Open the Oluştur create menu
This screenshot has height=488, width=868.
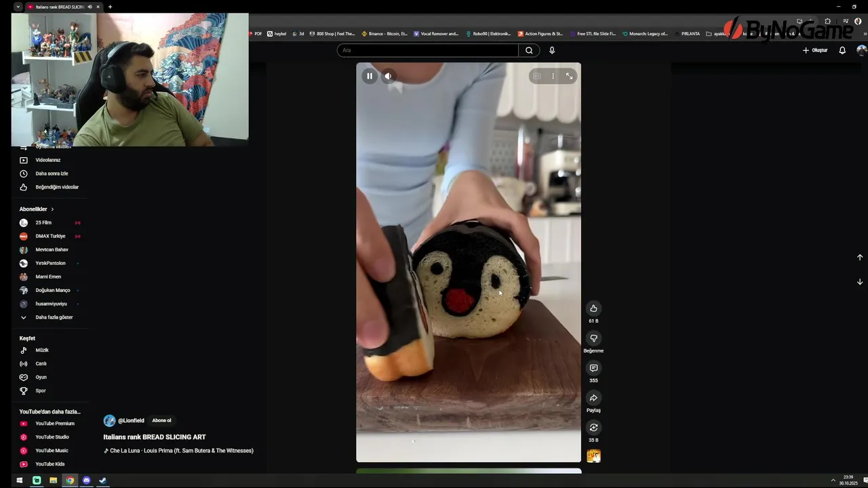815,50
